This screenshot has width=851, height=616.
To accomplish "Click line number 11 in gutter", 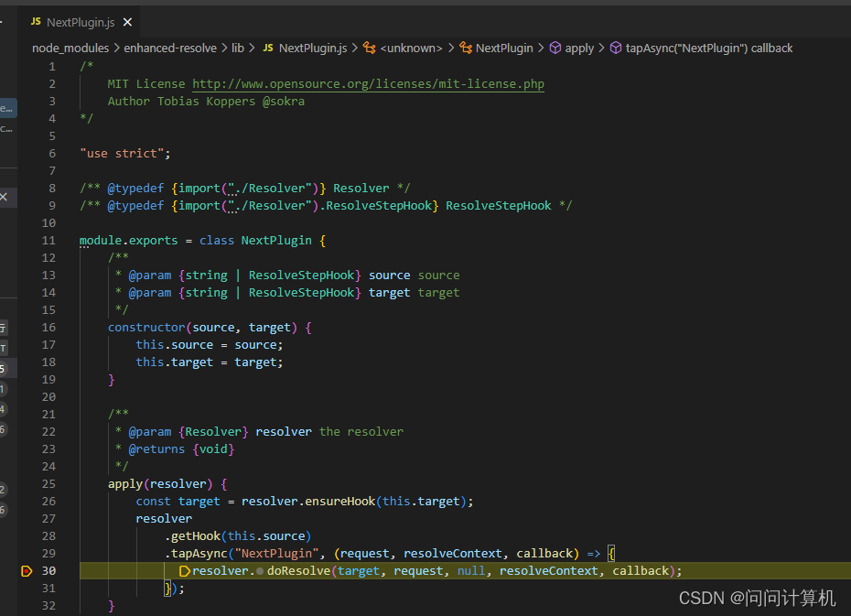I will click(48, 241).
